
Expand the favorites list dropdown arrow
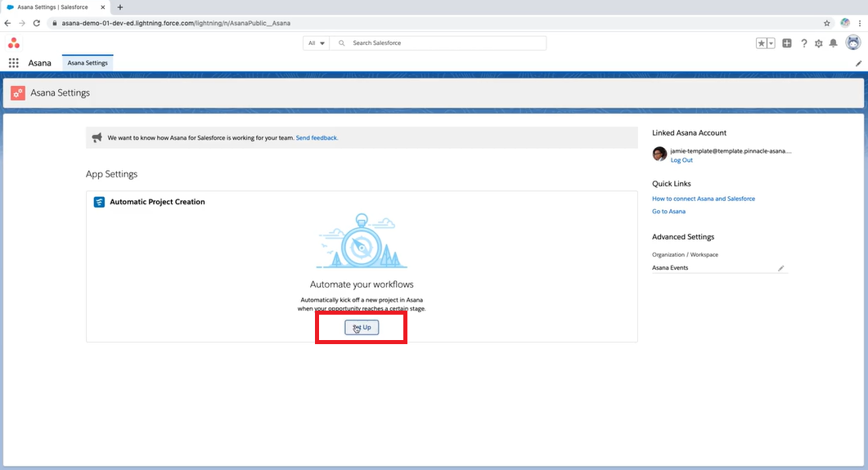771,43
